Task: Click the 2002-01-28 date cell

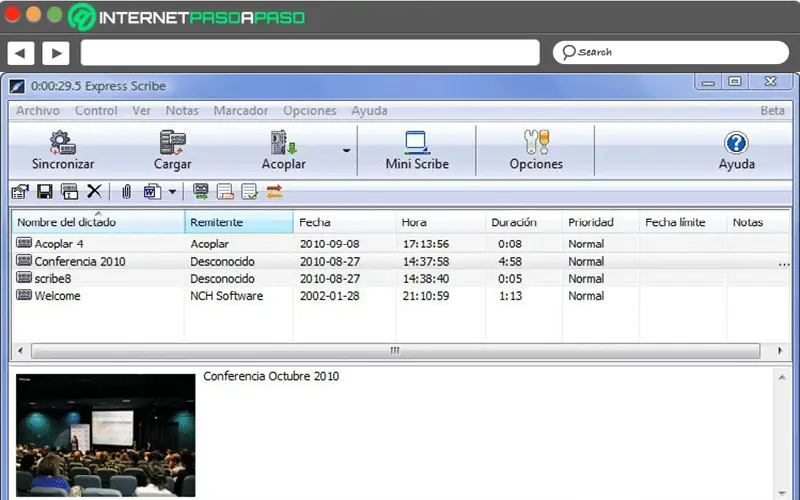Action: (x=330, y=296)
